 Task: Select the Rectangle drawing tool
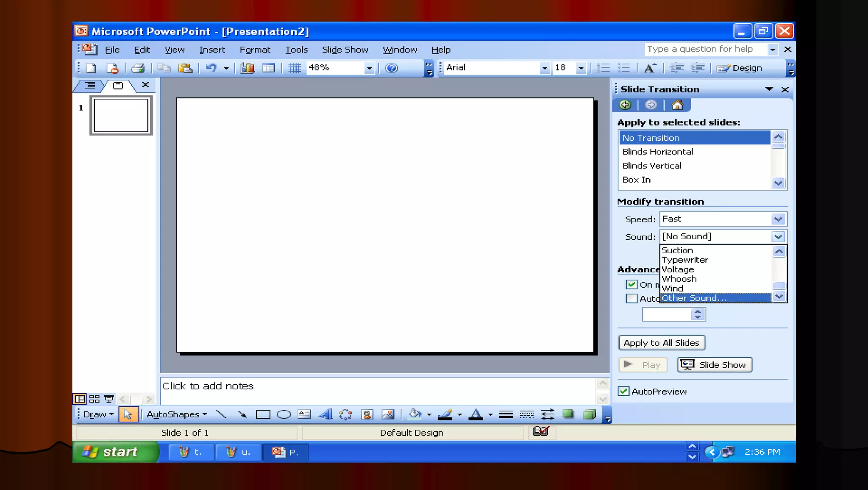263,414
